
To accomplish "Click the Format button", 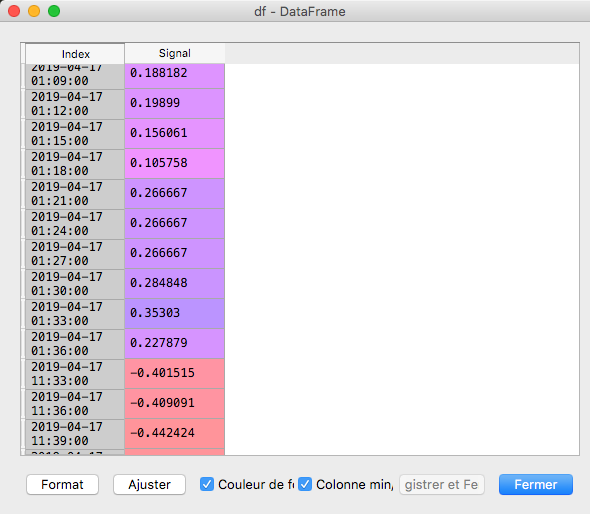I will (x=62, y=484).
